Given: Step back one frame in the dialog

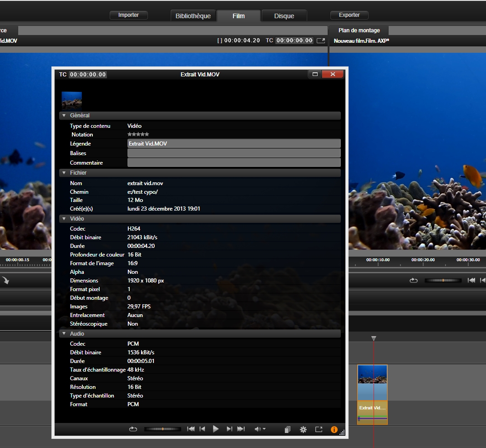Looking at the screenshot, I should point(202,429).
